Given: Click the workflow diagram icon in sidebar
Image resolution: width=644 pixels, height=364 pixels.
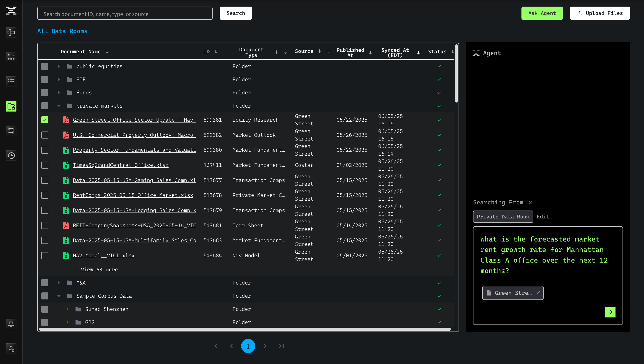Looking at the screenshot, I should pos(11,131).
